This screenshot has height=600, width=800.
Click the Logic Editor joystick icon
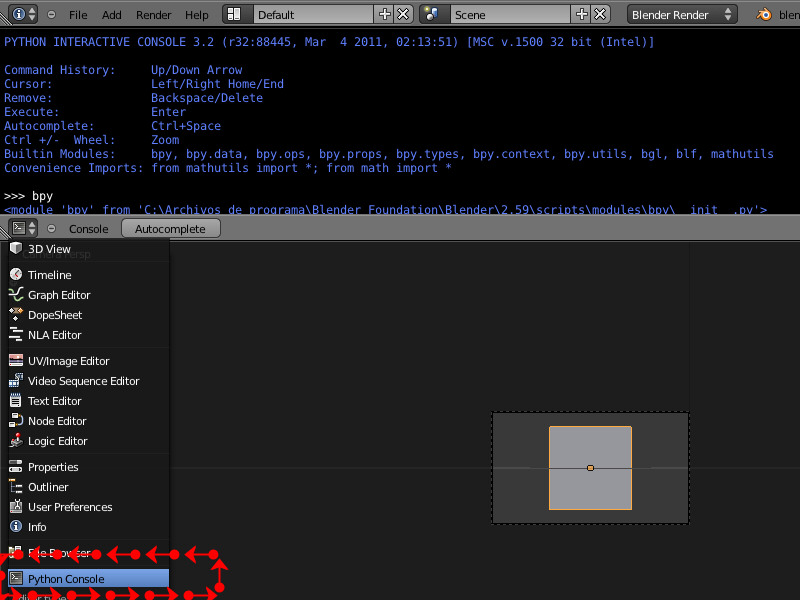[16, 440]
